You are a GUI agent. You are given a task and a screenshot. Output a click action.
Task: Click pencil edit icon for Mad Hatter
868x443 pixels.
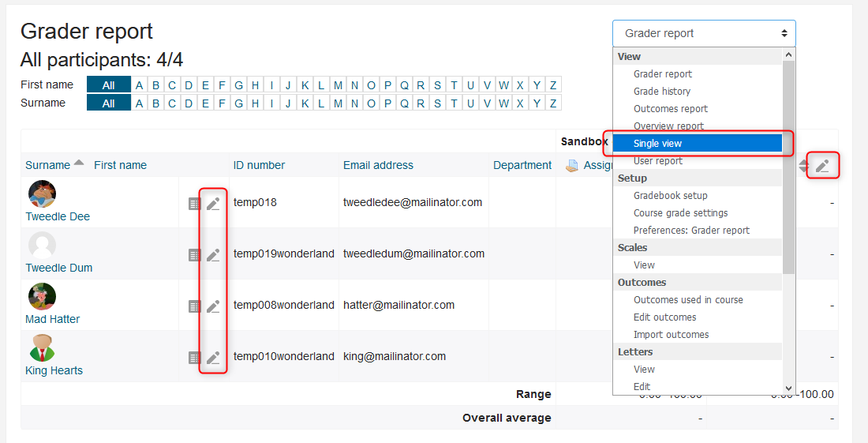coord(213,306)
